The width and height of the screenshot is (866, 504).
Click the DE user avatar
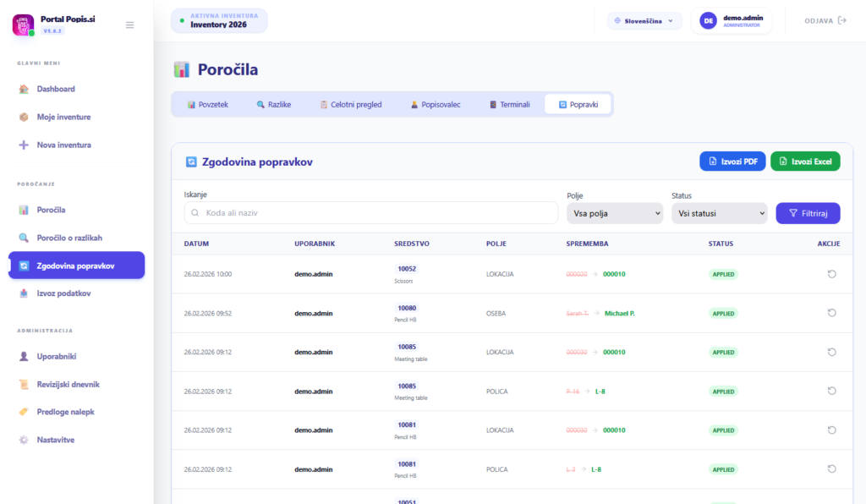(708, 20)
